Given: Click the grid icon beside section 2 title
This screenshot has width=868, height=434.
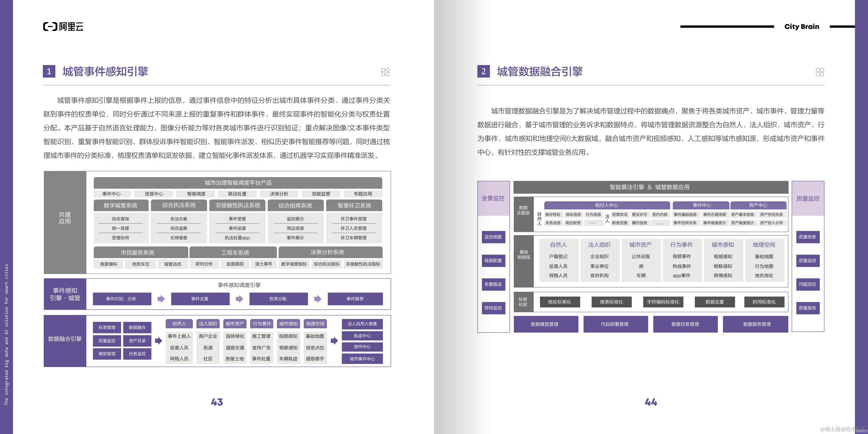Looking at the screenshot, I should [819, 72].
